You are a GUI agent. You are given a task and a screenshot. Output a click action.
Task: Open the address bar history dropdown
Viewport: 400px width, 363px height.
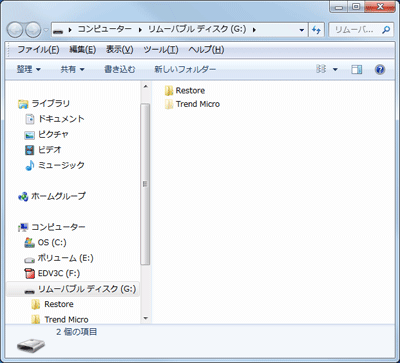point(302,30)
